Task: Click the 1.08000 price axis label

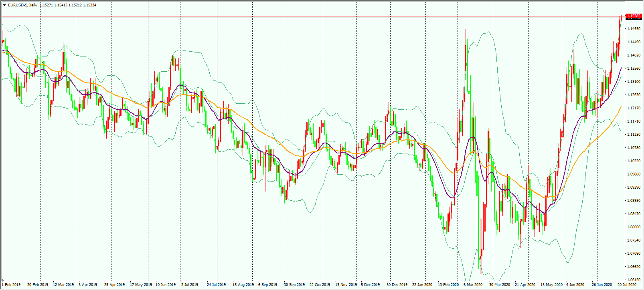Action: pyautogui.click(x=634, y=227)
